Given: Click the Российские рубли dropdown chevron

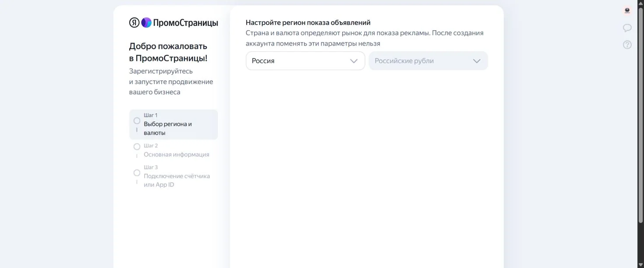Looking at the screenshot, I should pyautogui.click(x=477, y=61).
